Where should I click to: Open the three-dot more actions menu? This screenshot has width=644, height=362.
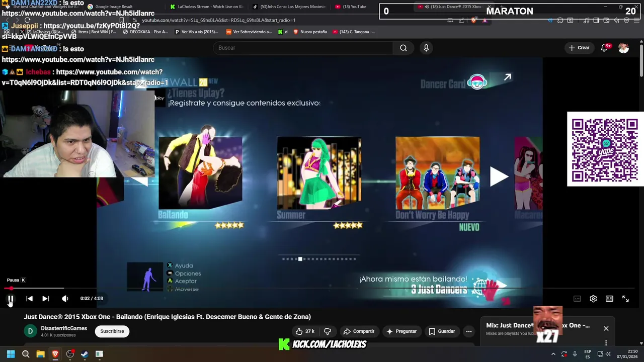pyautogui.click(x=469, y=331)
